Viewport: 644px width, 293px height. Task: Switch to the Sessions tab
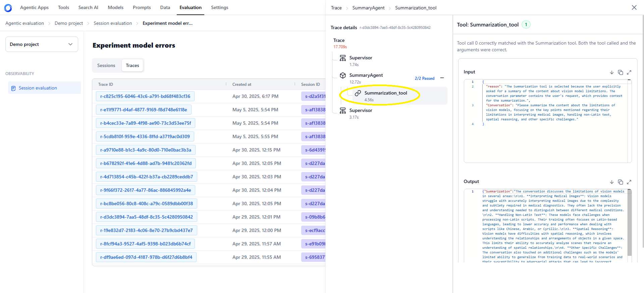pos(106,65)
